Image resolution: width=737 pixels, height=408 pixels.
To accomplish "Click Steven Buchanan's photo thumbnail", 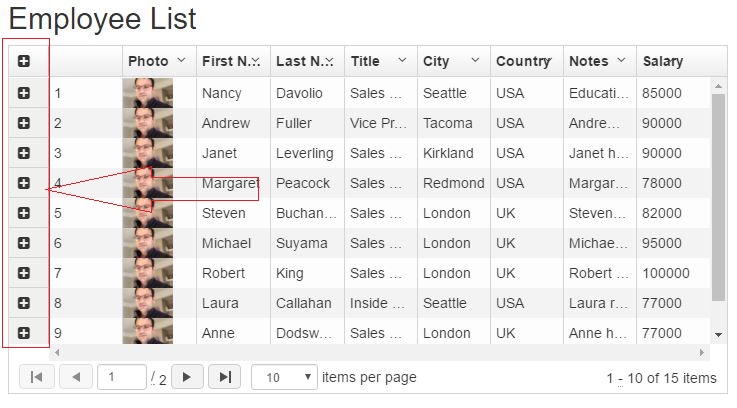I will [147, 213].
